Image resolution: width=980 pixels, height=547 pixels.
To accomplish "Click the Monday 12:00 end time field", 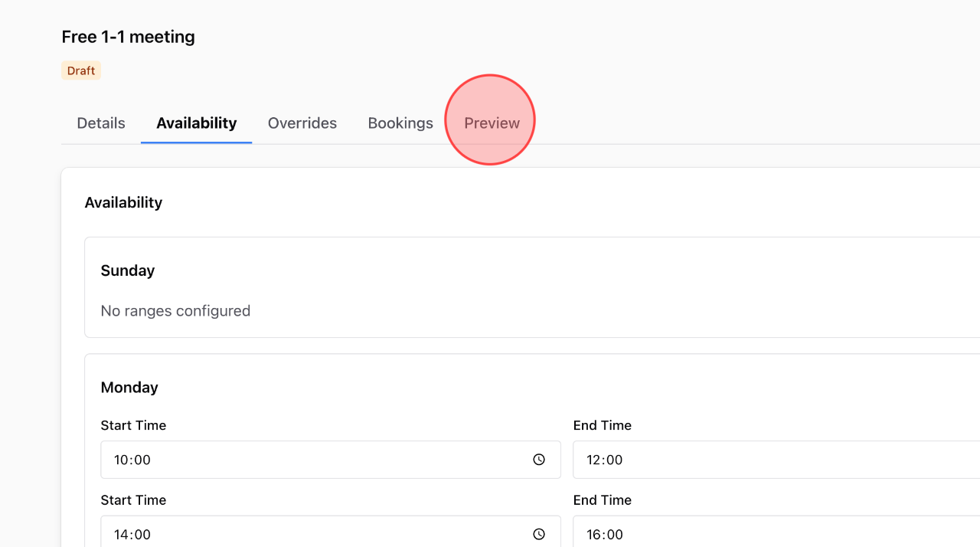I will [776, 460].
